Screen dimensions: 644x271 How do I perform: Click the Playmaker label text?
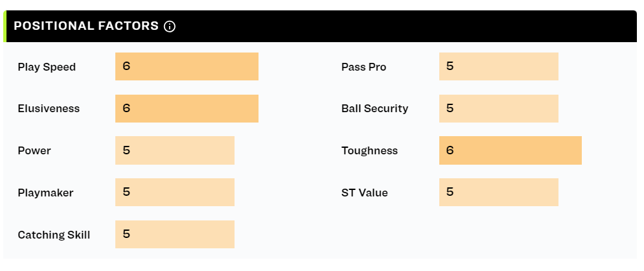45,193
